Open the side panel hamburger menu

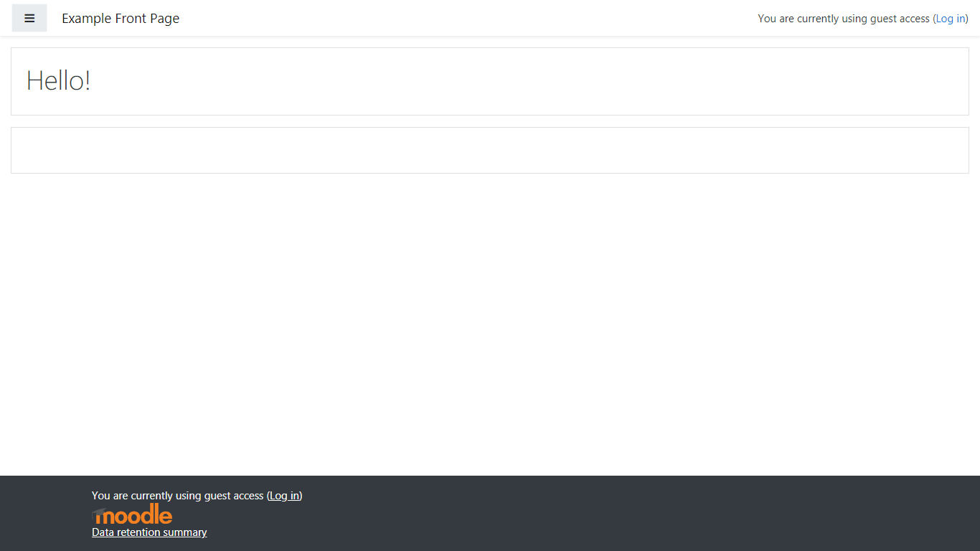point(29,18)
